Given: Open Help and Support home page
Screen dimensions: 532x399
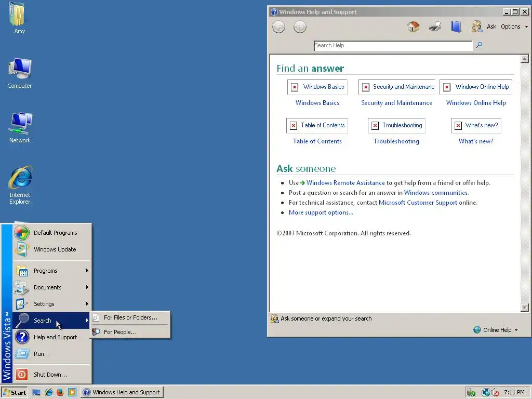Looking at the screenshot, I should click(413, 26).
